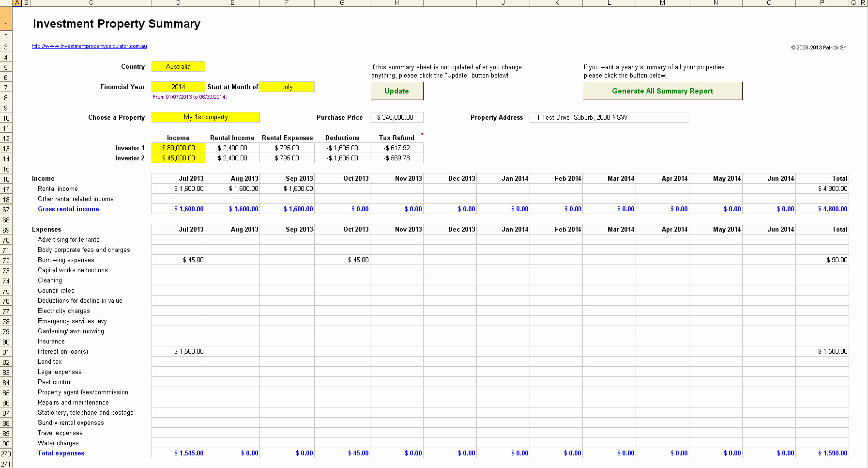
Task: Open the start month cell showing July
Action: click(287, 87)
